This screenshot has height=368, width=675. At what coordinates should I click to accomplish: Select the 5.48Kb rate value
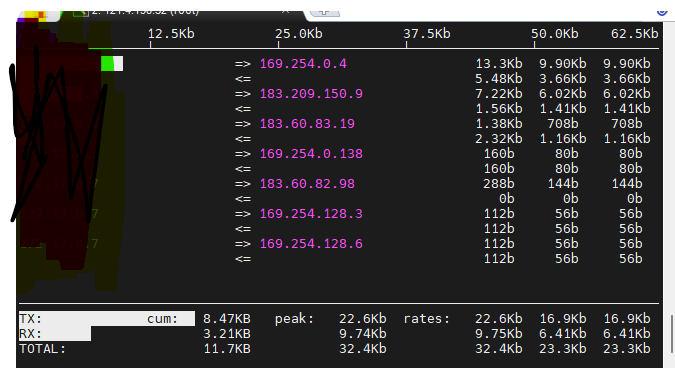[x=499, y=79]
